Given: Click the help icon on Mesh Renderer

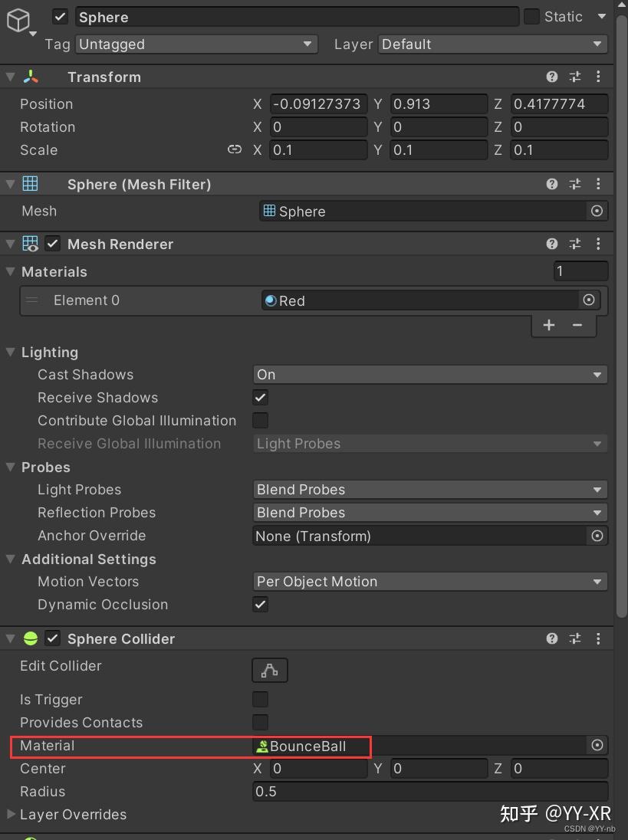Looking at the screenshot, I should tap(551, 244).
